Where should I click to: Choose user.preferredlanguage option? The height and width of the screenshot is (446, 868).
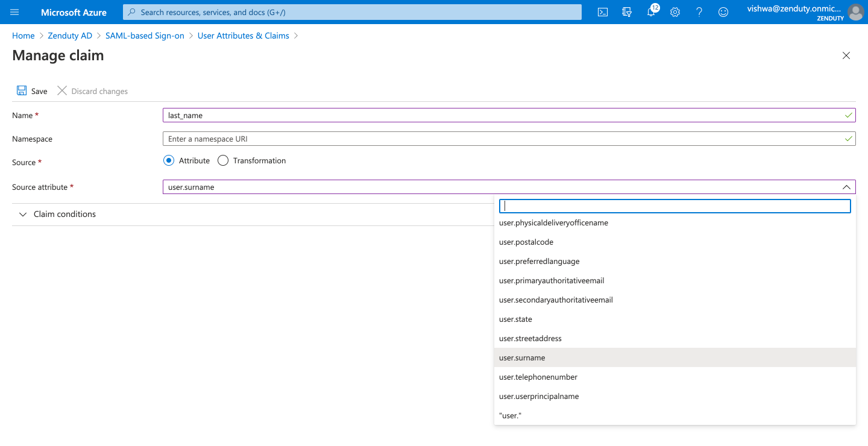[x=675, y=261]
